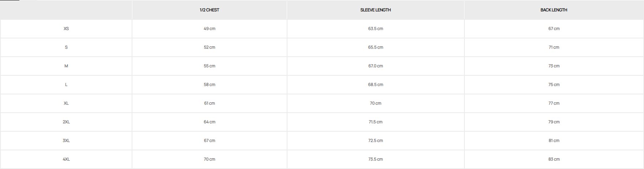Select the M size row label
The width and height of the screenshot is (644, 169).
66,66
